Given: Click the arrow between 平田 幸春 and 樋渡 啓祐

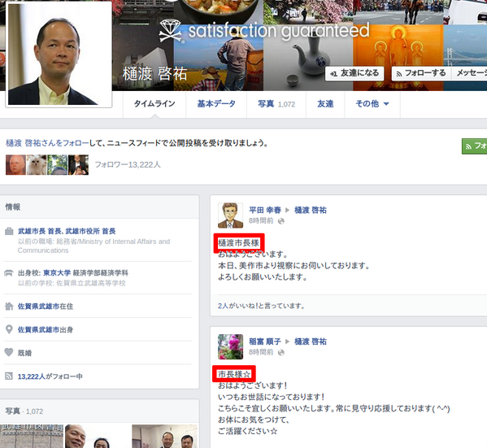Looking at the screenshot, I should [x=288, y=211].
